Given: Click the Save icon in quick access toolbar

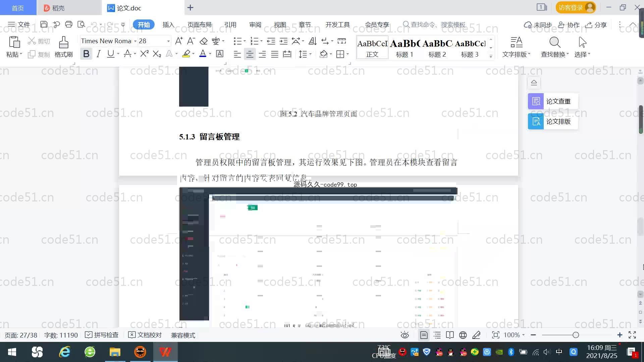Looking at the screenshot, I should tap(44, 24).
